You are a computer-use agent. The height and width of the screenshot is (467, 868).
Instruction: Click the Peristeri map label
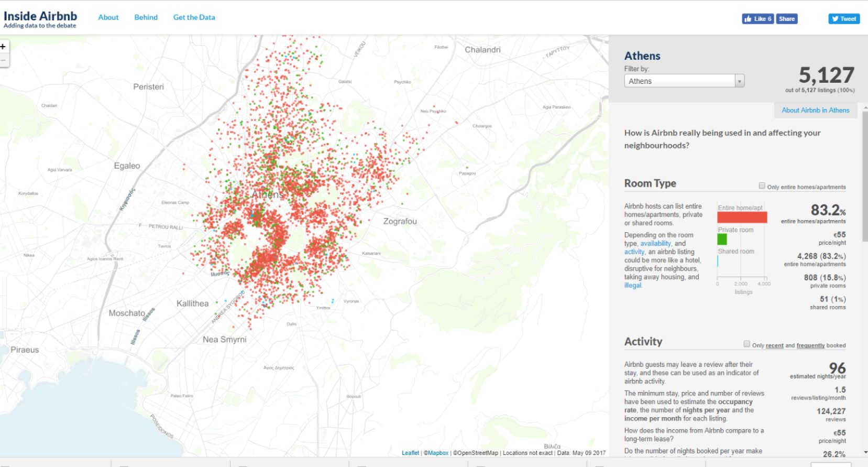[x=148, y=87]
